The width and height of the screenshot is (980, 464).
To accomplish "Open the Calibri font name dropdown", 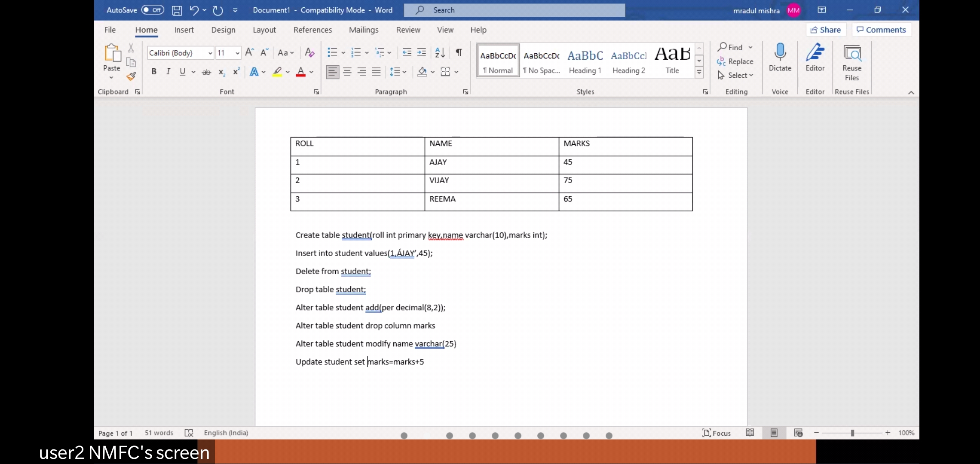I will pos(210,53).
